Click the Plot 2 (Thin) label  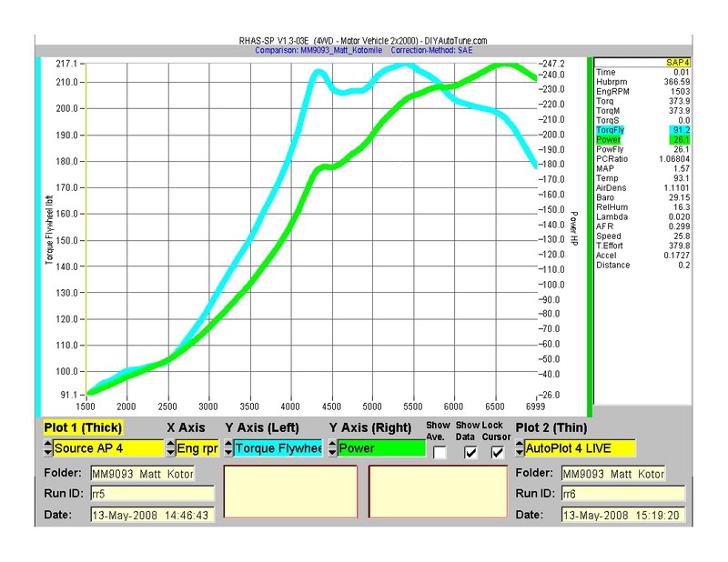coord(551,428)
